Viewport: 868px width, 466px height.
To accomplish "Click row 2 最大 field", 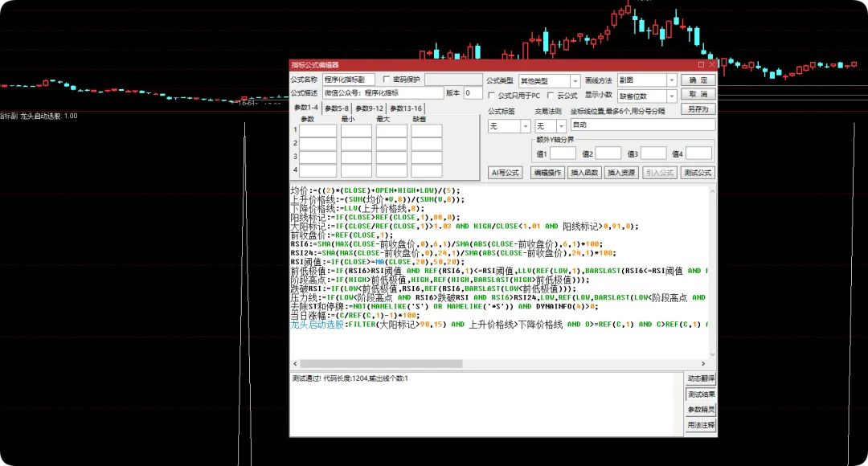I will [391, 144].
